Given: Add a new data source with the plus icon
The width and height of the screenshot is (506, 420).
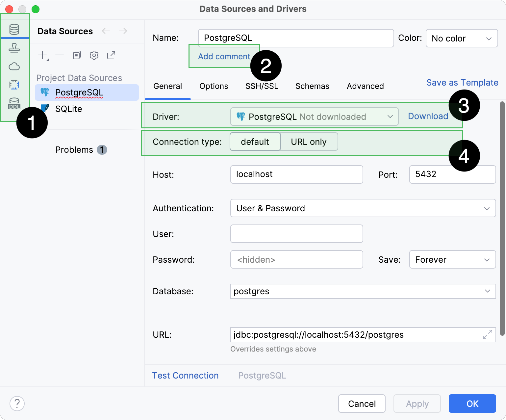Looking at the screenshot, I should tap(42, 55).
